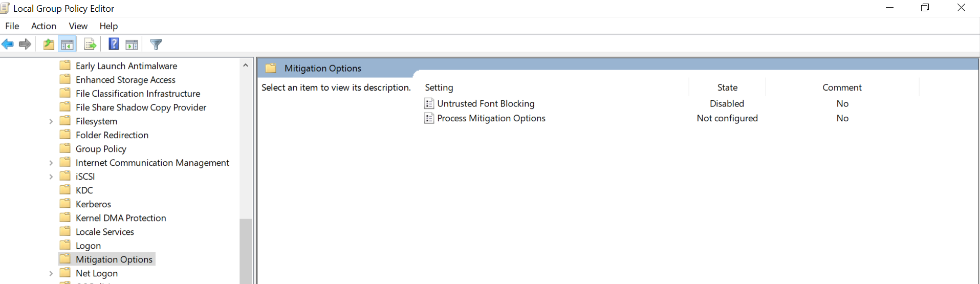Viewport: 980px width, 284px height.
Task: Open the Untrusted Font Blocking setting
Action: point(485,104)
